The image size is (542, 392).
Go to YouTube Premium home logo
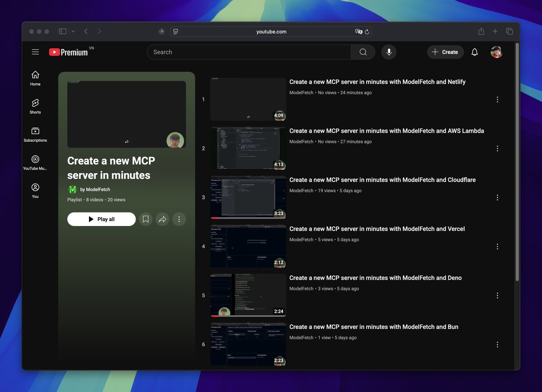pyautogui.click(x=69, y=52)
